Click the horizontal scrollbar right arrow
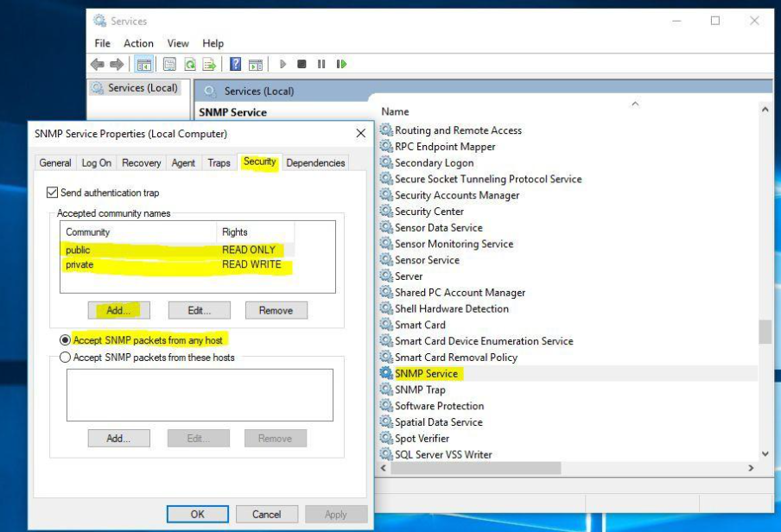The width and height of the screenshot is (781, 532). (x=751, y=468)
